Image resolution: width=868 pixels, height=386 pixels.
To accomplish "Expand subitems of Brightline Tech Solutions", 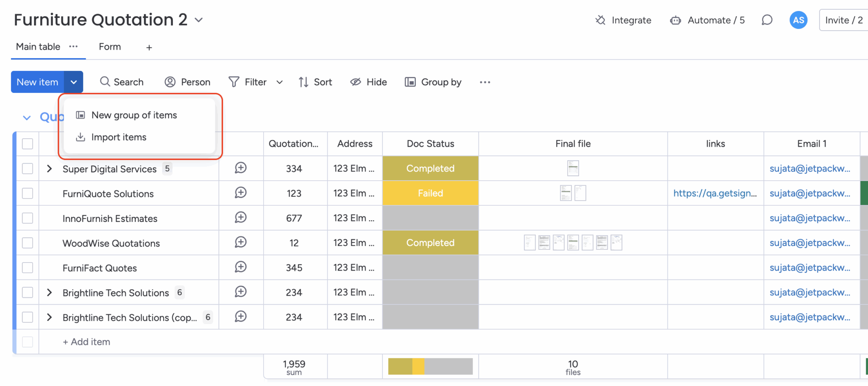I will click(49, 292).
